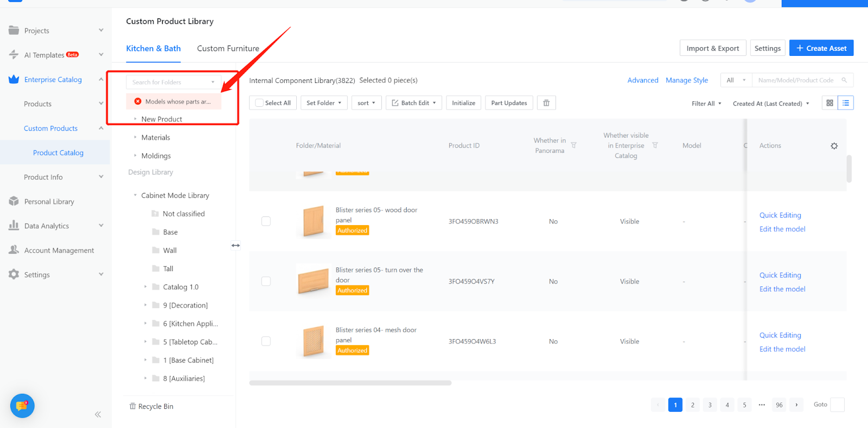
Task: Click the Create Asset button
Action: [x=821, y=48]
